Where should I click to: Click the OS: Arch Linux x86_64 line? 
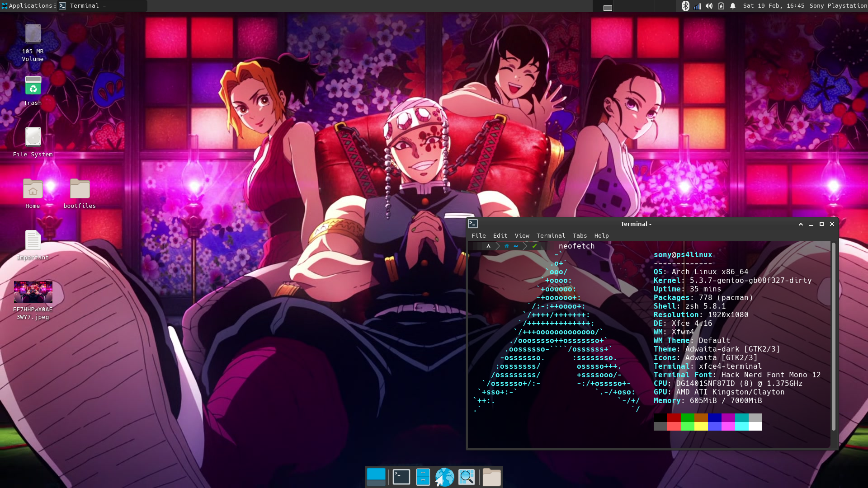tap(701, 272)
